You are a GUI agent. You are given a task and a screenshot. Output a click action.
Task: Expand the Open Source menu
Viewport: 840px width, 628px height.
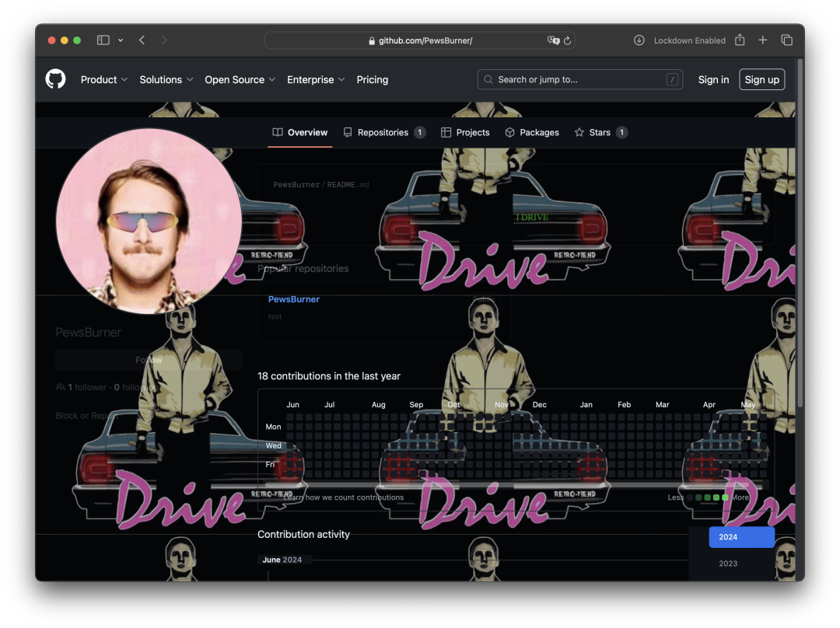(x=240, y=80)
